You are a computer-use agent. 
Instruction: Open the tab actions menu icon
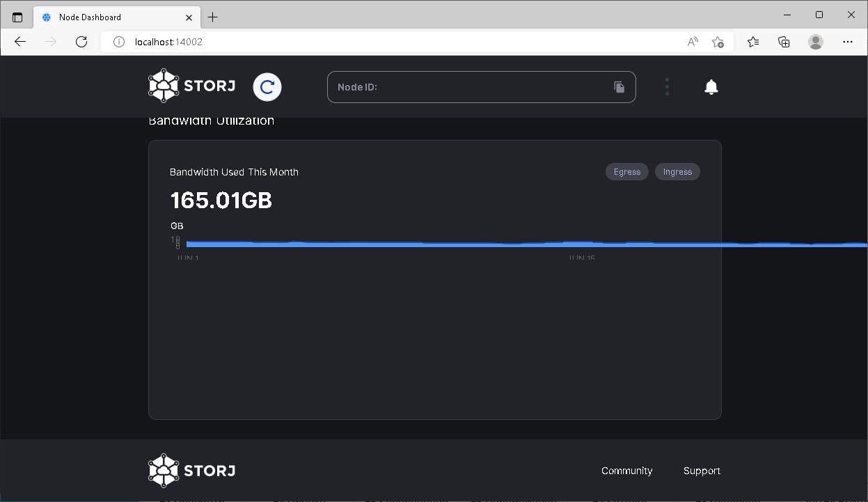point(17,17)
